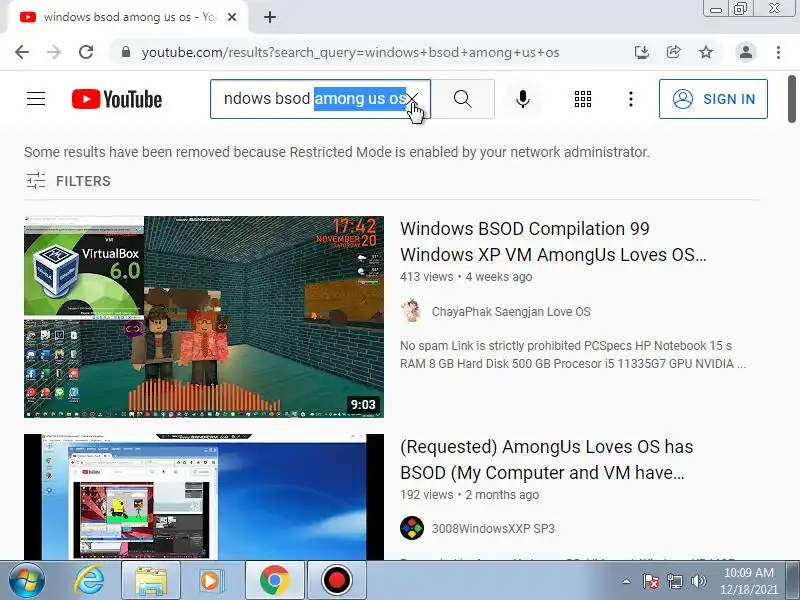
Task: Search with your voice microphone
Action: [522, 99]
